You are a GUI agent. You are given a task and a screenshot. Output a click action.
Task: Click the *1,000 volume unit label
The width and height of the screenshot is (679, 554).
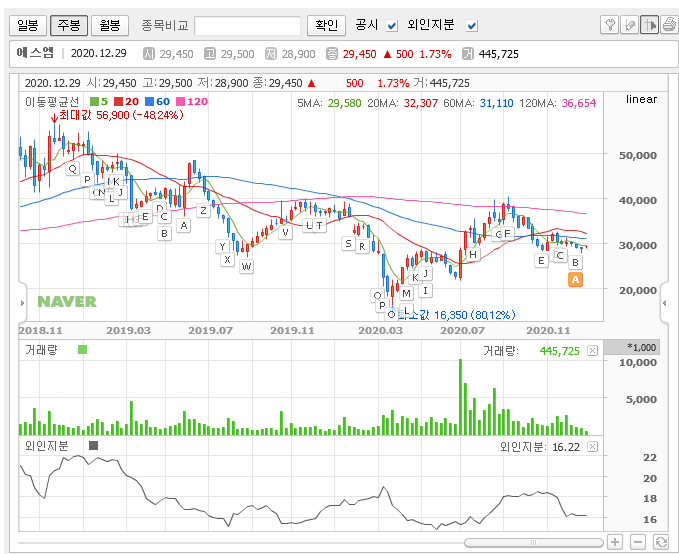click(641, 347)
